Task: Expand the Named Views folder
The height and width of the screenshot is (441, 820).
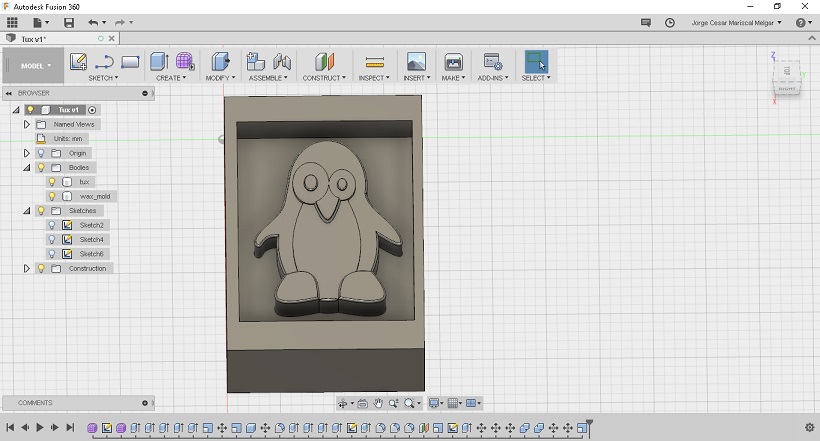Action: click(x=26, y=125)
